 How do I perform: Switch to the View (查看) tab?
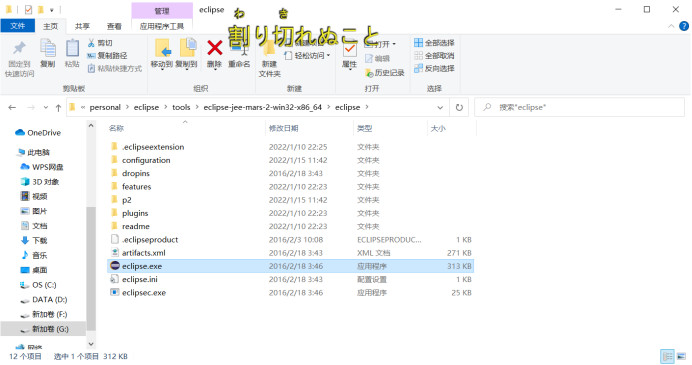114,26
